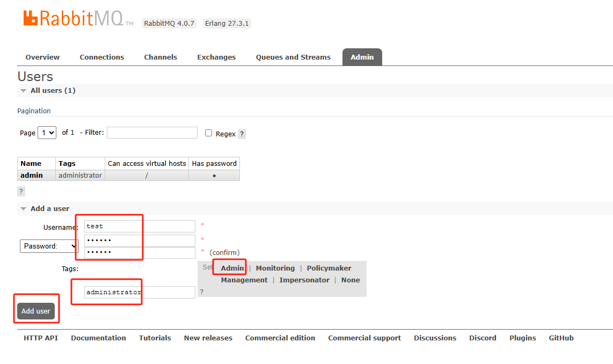Screen dimensions: 613x364
Task: Select the Admin tab
Action: [x=362, y=57]
